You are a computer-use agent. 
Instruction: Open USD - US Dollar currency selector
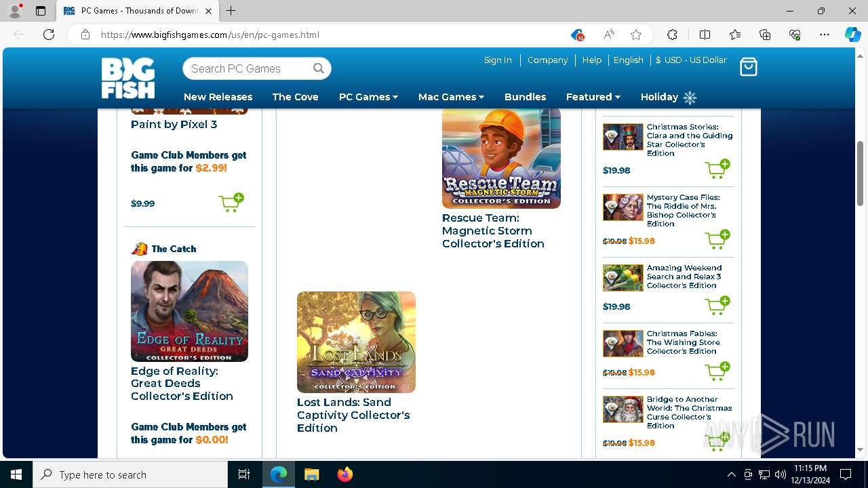pos(691,60)
